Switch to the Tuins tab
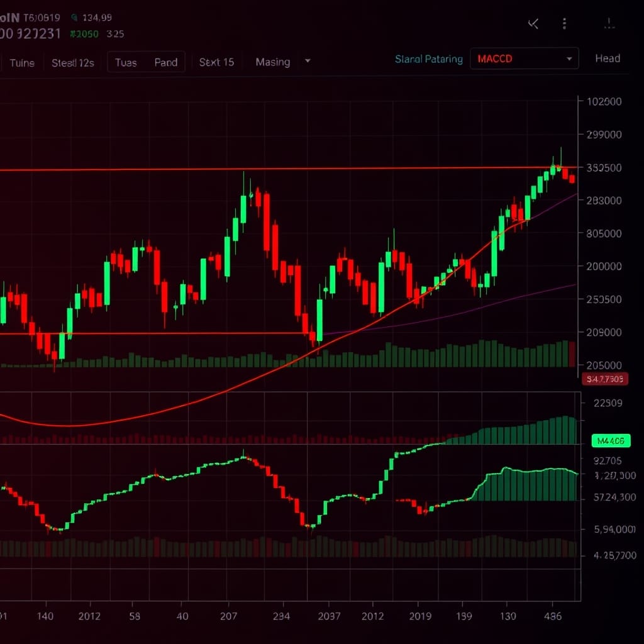Image resolution: width=644 pixels, height=644 pixels. click(22, 63)
